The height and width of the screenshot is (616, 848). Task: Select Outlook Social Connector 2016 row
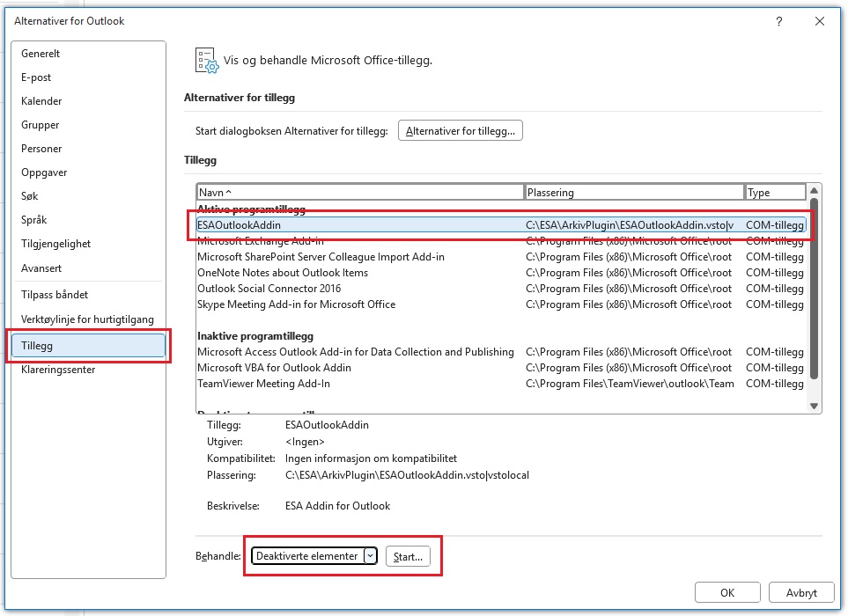tap(501, 289)
